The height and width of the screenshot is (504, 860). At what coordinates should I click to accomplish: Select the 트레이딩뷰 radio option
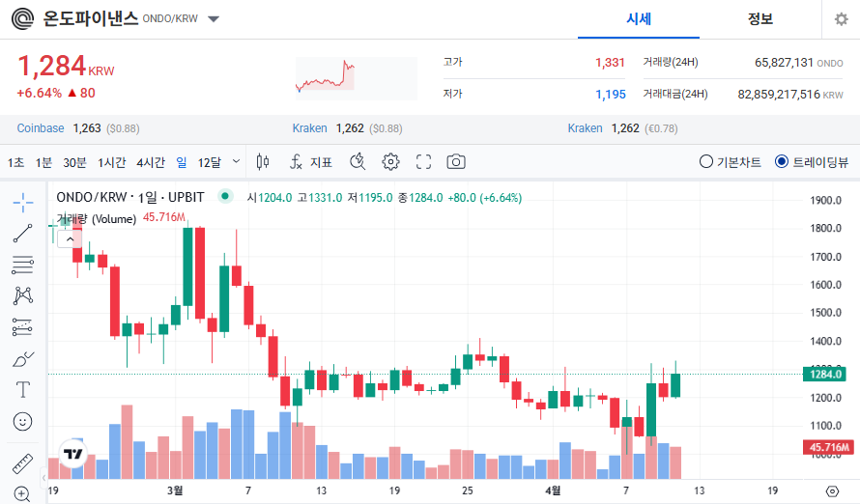[811, 162]
